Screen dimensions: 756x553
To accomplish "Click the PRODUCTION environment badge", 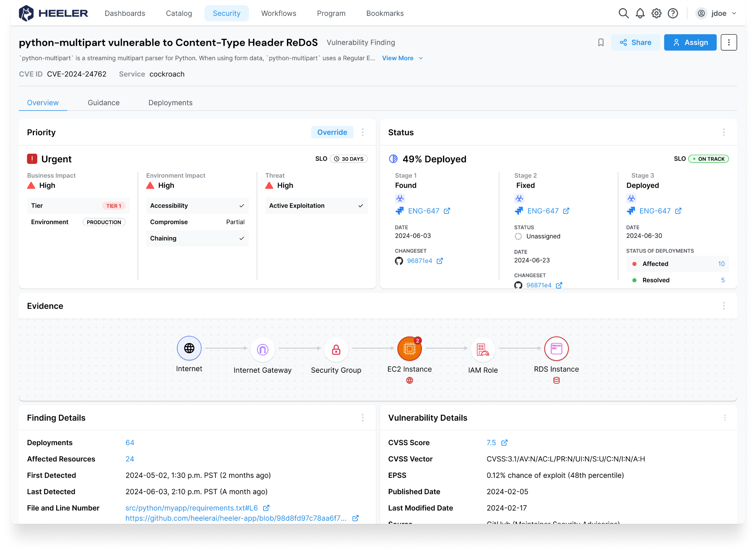I will click(x=104, y=222).
